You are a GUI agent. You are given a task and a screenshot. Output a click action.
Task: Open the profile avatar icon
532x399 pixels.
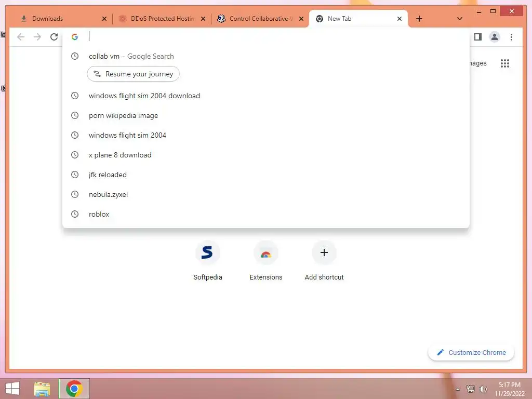495,37
